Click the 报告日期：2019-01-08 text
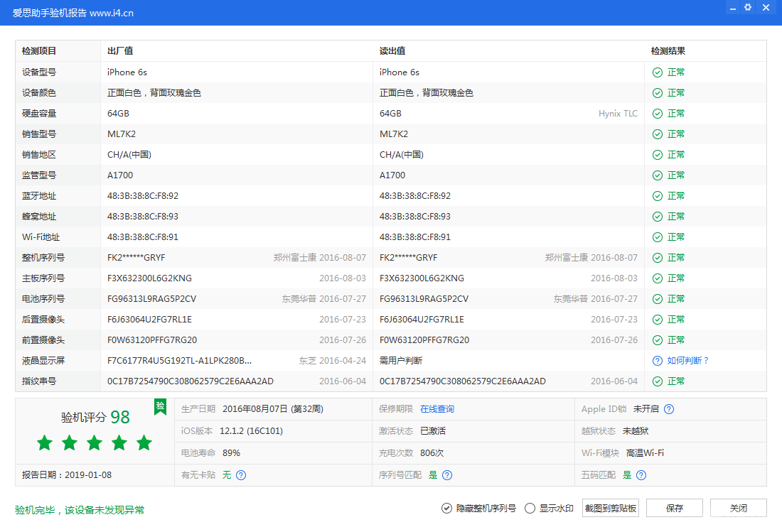Image resolution: width=782 pixels, height=532 pixels. click(67, 474)
